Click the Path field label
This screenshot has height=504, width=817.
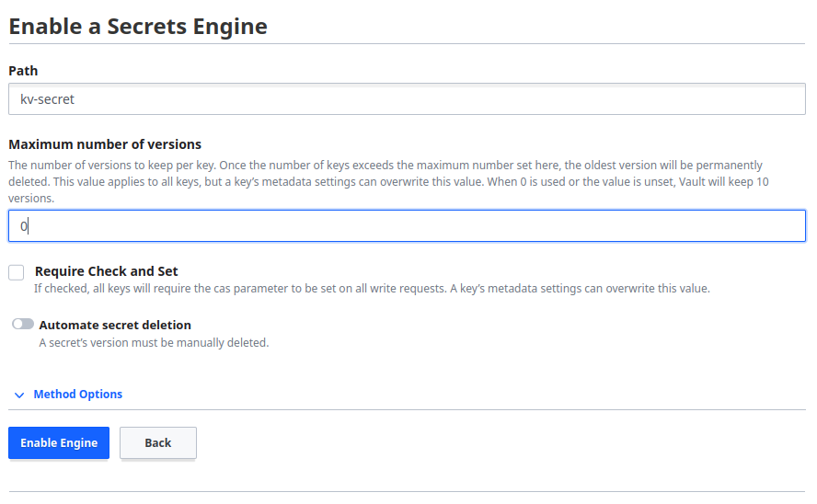click(x=23, y=71)
